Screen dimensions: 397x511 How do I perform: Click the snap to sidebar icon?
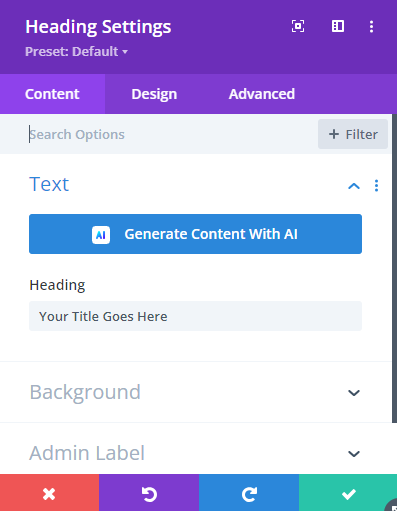coord(338,26)
